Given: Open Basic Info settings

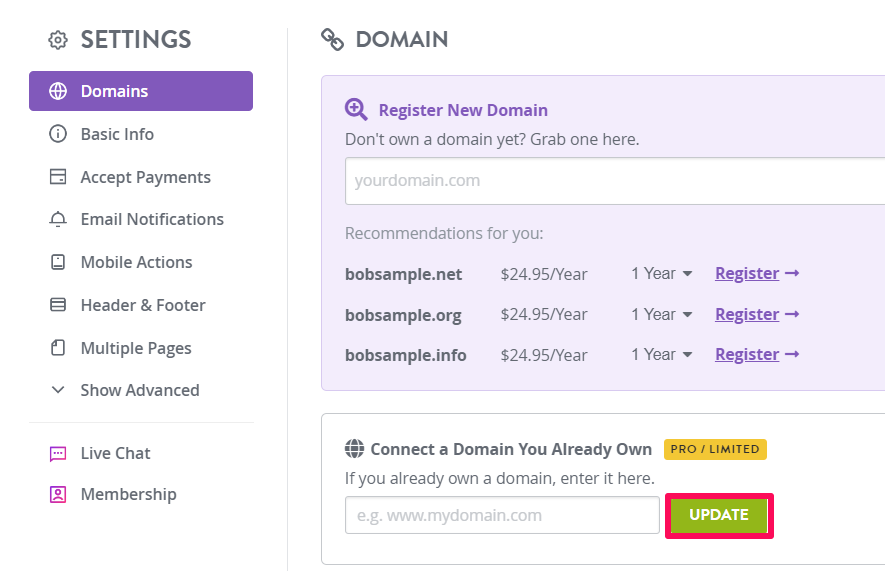Looking at the screenshot, I should tap(117, 134).
